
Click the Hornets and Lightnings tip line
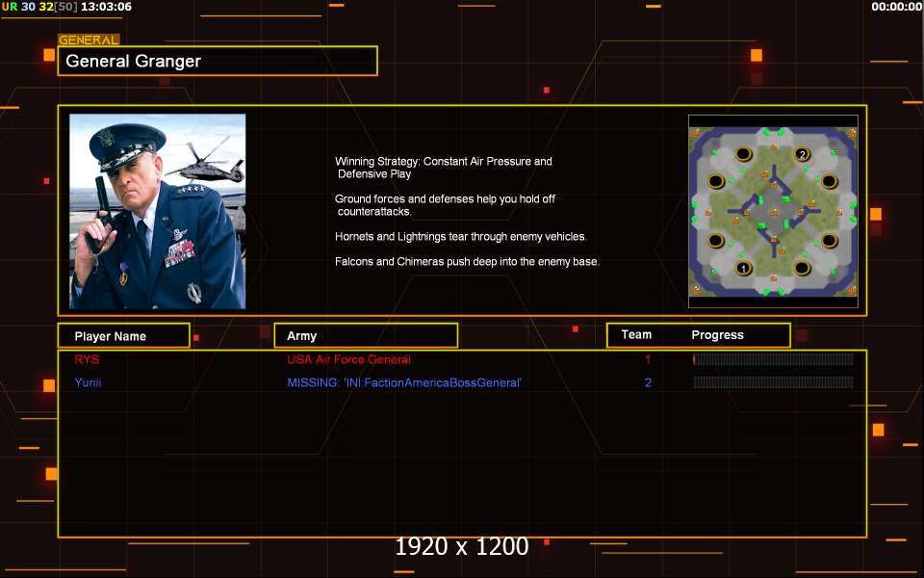click(x=461, y=237)
